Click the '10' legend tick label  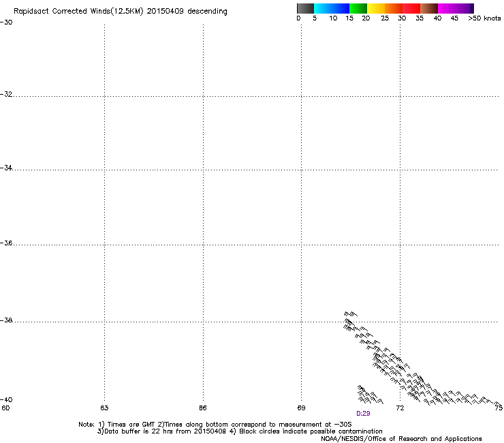(x=333, y=18)
